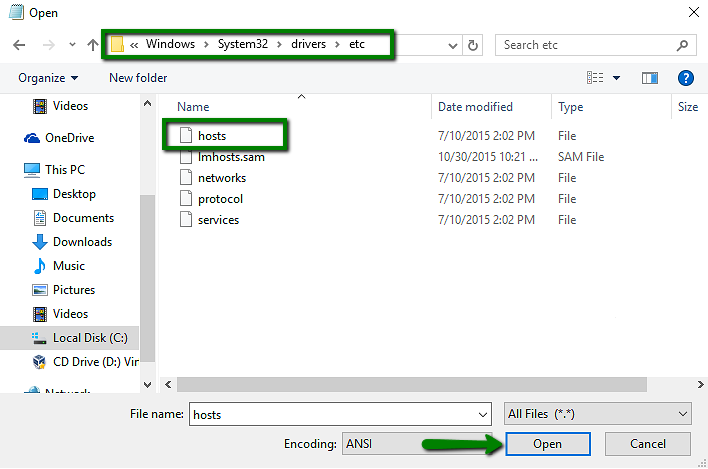Sort by the Date modified column

pos(475,107)
